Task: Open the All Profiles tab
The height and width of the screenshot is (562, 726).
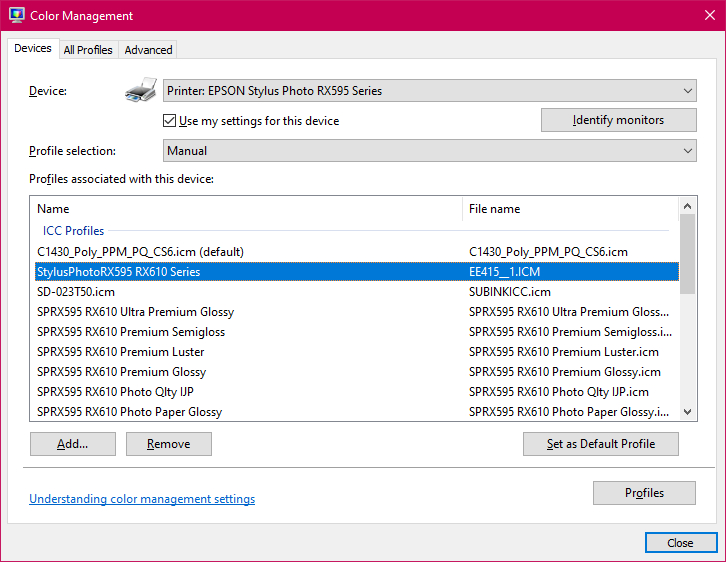Action: pyautogui.click(x=88, y=50)
